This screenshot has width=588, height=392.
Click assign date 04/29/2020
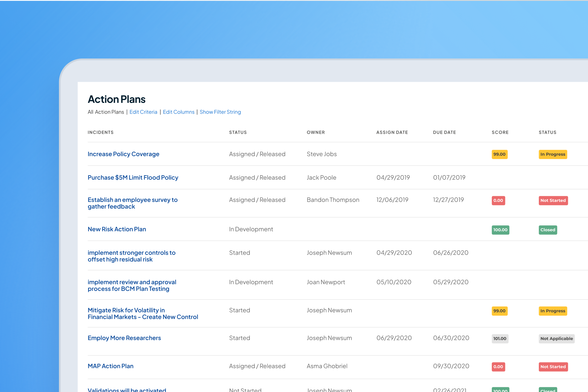pyautogui.click(x=394, y=253)
